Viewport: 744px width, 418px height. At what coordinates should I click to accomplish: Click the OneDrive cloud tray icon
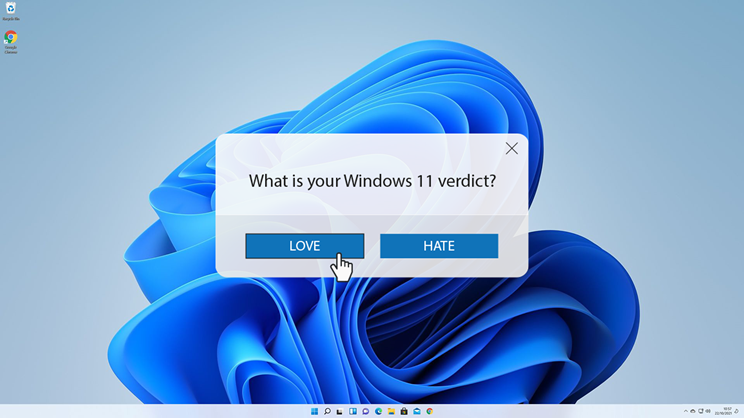693,411
